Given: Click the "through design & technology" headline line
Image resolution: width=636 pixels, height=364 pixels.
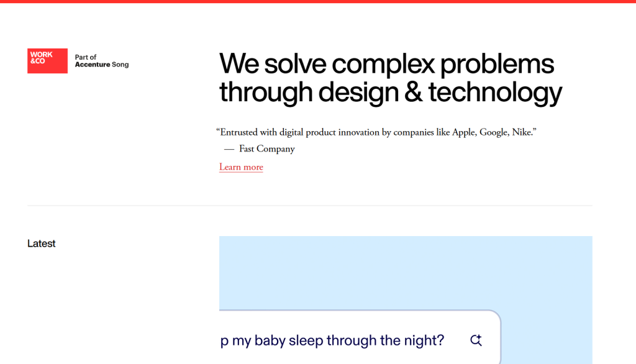Looking at the screenshot, I should [x=390, y=93].
